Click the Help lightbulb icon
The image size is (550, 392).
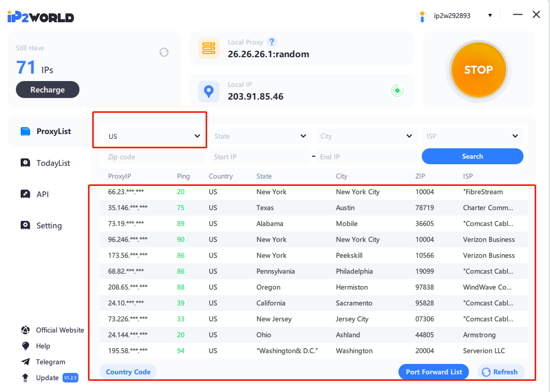pos(25,346)
